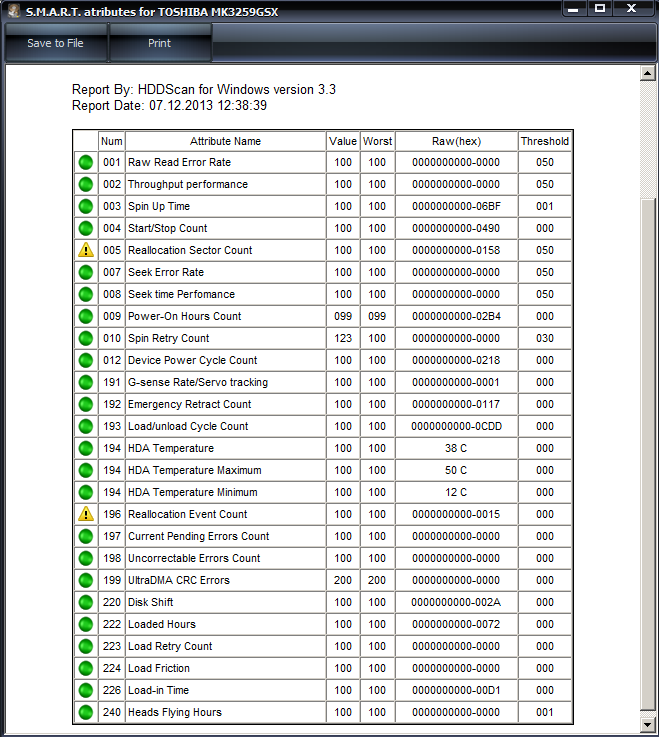Screen dimensions: 659x737
Task: Click the Emergency Retract Count attribute name
Action: pos(189,404)
